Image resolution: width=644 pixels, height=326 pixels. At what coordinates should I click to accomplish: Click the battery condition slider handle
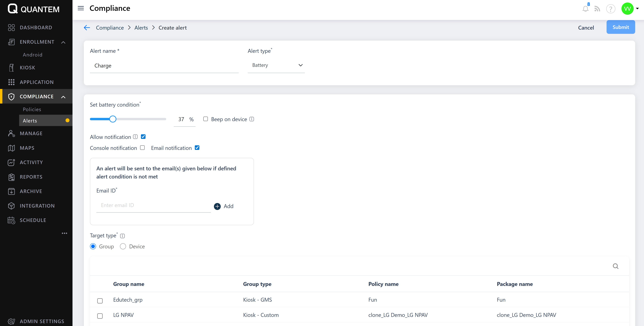coord(113,119)
